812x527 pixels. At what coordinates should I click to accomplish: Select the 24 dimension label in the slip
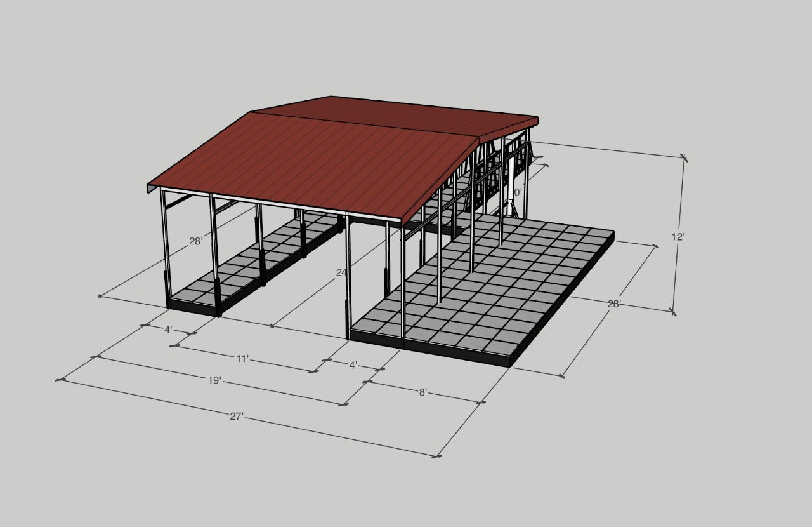pos(341,272)
